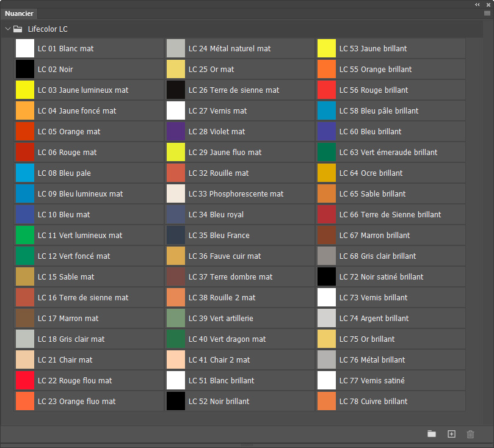
Task: Pick the LC 26 Terre de sienne mat swatch
Action: (176, 90)
